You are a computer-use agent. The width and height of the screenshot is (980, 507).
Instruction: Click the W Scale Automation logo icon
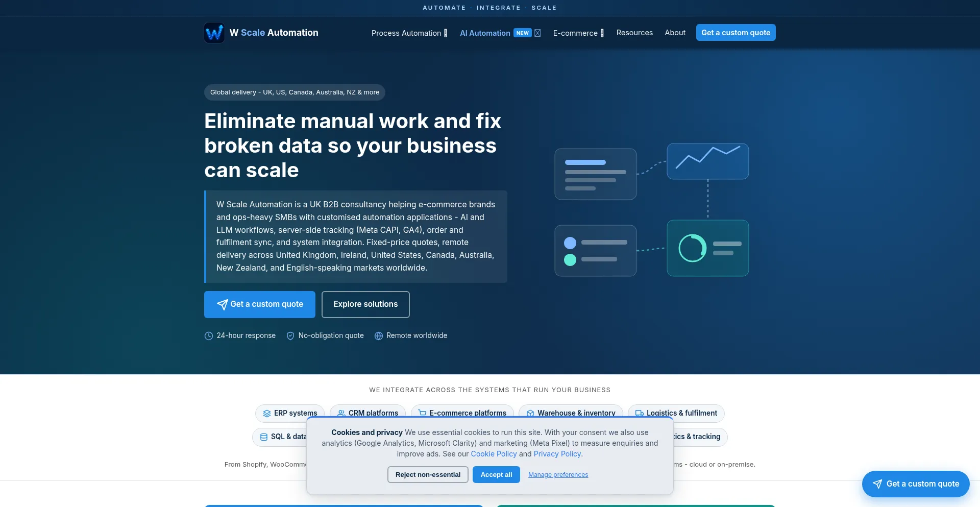pos(214,33)
